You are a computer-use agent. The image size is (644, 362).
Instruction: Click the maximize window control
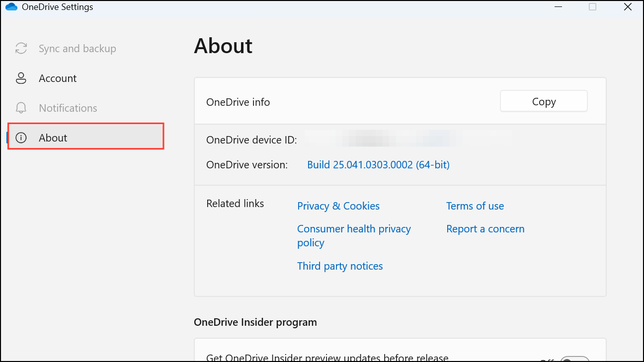pyautogui.click(x=592, y=7)
